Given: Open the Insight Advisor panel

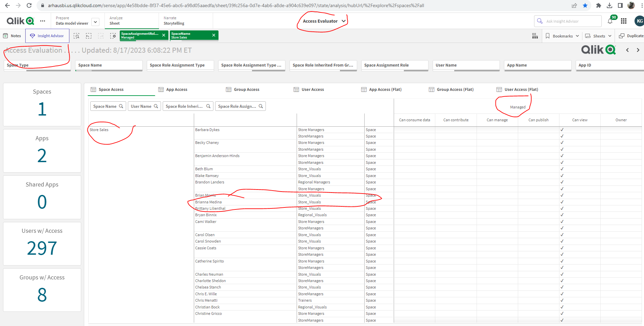Looking at the screenshot, I should pyautogui.click(x=47, y=35).
